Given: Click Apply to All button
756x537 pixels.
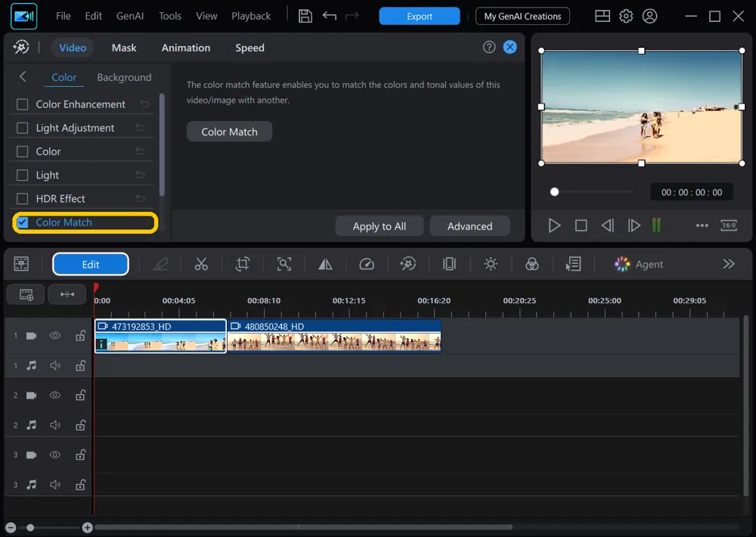Looking at the screenshot, I should point(380,226).
